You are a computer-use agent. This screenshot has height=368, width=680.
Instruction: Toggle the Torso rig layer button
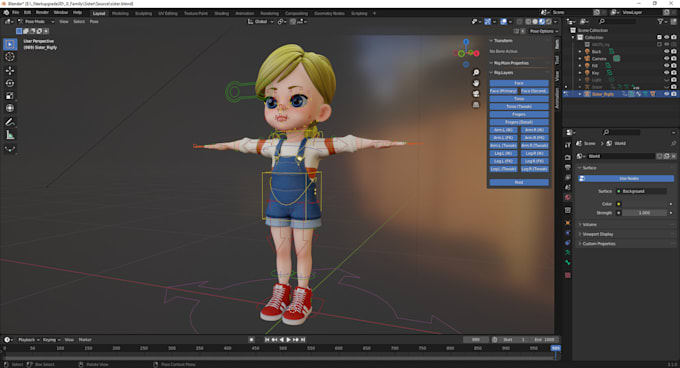click(x=519, y=98)
